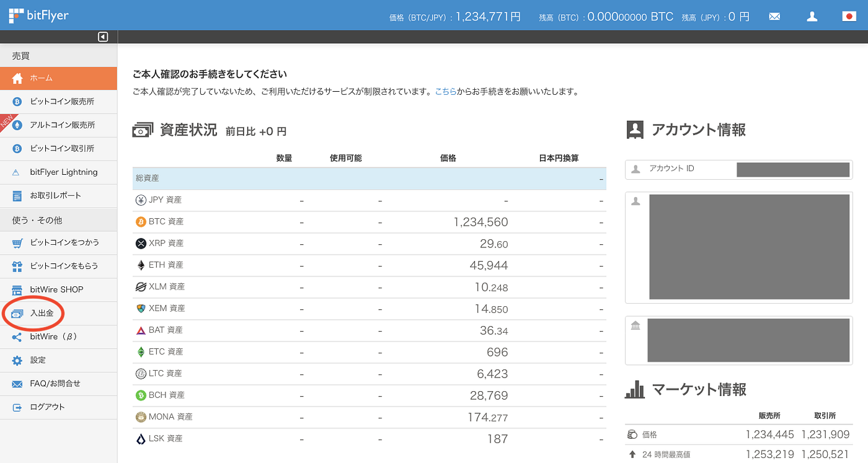Click the ETH 資産 row label
868x463 pixels.
pyautogui.click(x=166, y=265)
